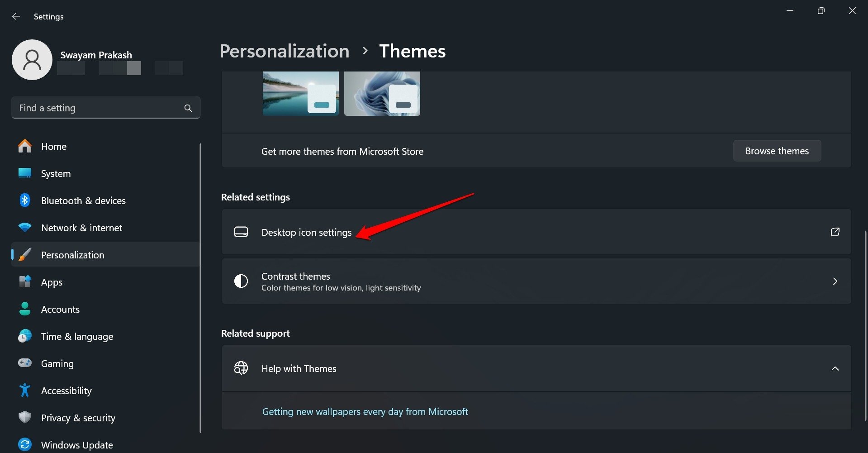Click the Apps sidebar icon
Viewport: 868px width, 453px height.
coord(25,282)
